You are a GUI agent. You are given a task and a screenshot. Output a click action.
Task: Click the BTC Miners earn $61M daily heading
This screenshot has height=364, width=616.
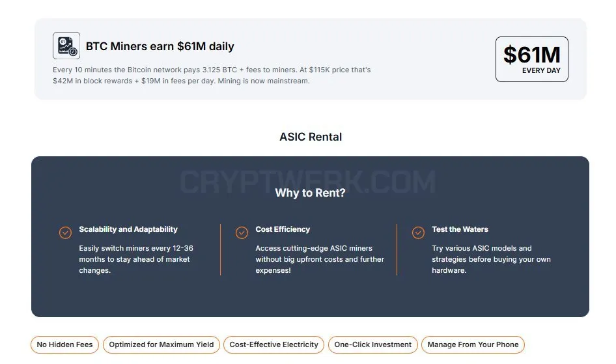click(160, 46)
